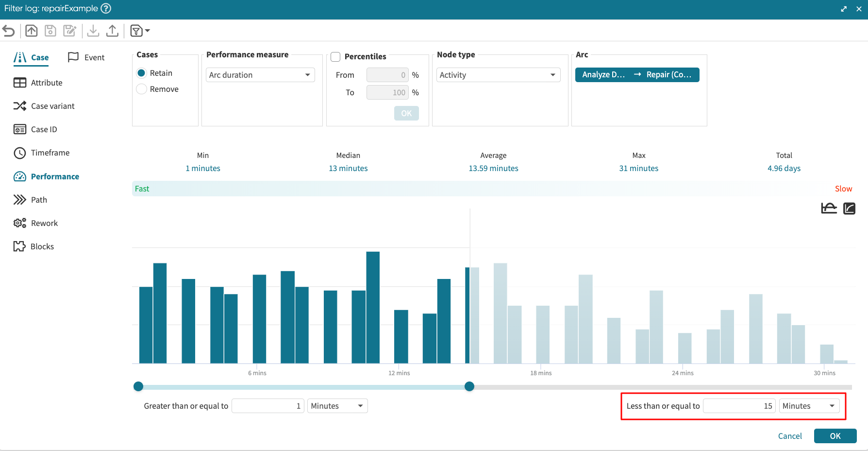Click the upload filter icon
Screen dimensions: 868x451
112,31
